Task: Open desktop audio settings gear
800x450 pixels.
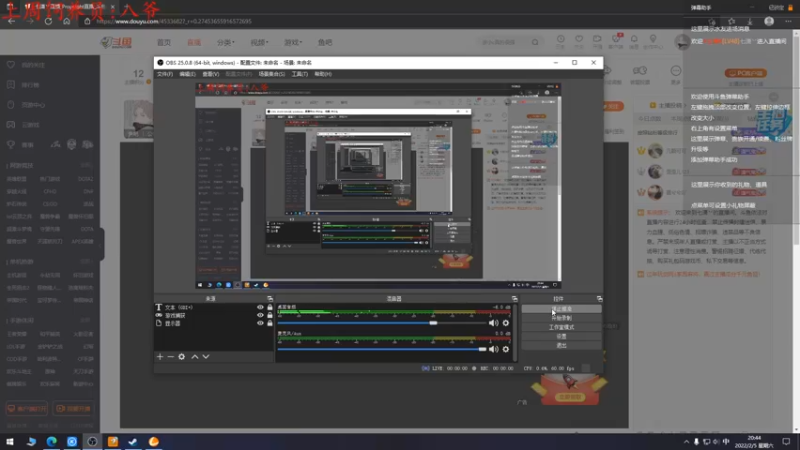Action: point(506,323)
